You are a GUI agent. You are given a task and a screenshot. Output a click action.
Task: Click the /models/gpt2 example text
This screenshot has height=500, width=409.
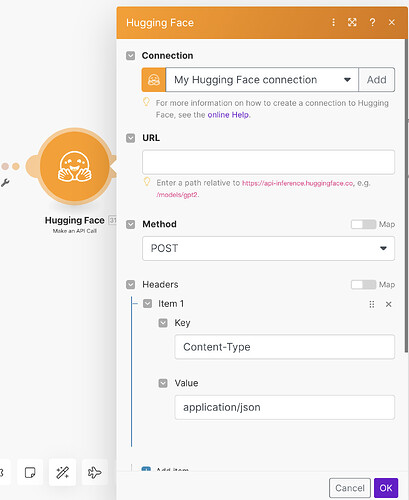click(177, 195)
